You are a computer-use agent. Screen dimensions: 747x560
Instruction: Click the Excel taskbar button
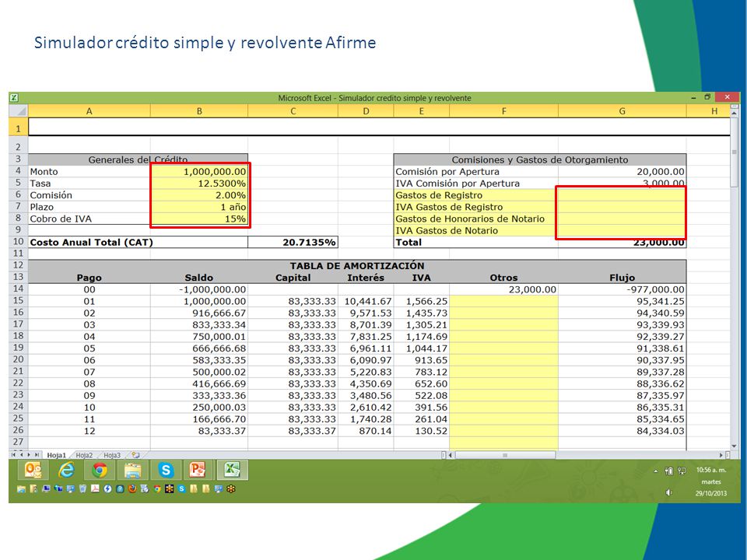tap(232, 471)
